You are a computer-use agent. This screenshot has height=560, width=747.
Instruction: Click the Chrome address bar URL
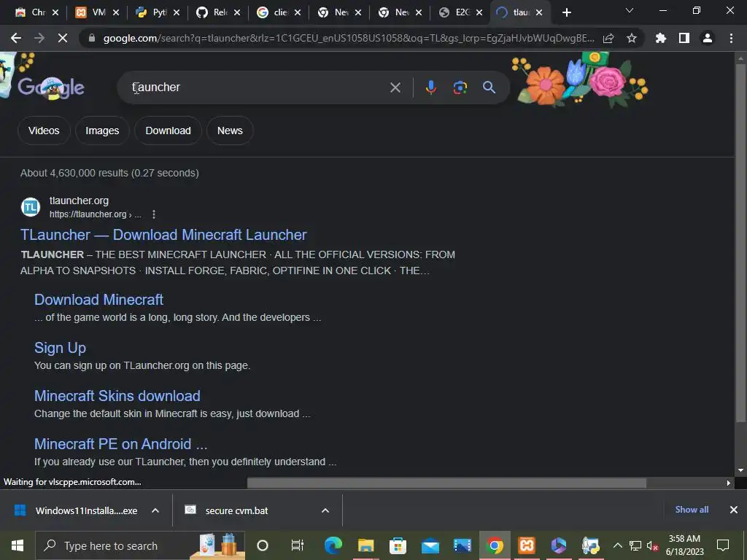pyautogui.click(x=349, y=38)
